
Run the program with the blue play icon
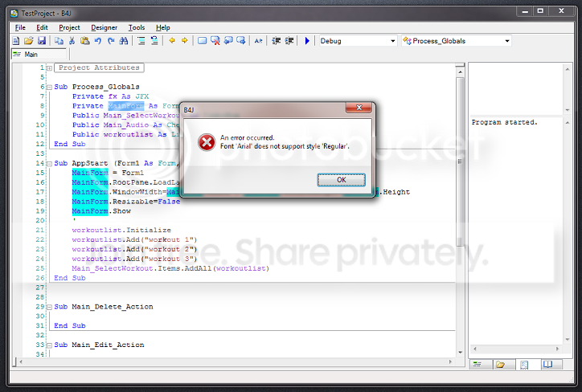point(307,41)
